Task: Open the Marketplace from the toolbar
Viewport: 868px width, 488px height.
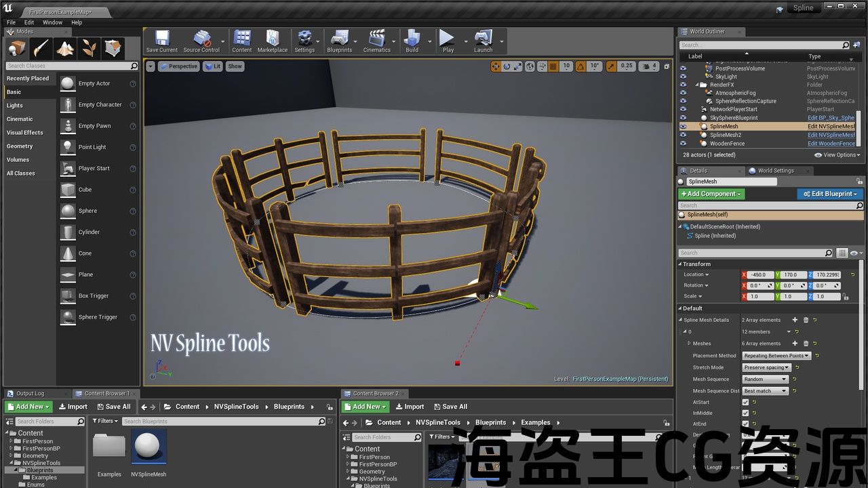Action: (272, 39)
